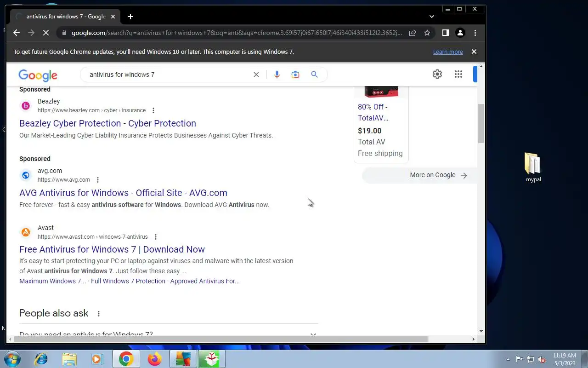Select the mypal folder on the desktop

click(x=533, y=168)
